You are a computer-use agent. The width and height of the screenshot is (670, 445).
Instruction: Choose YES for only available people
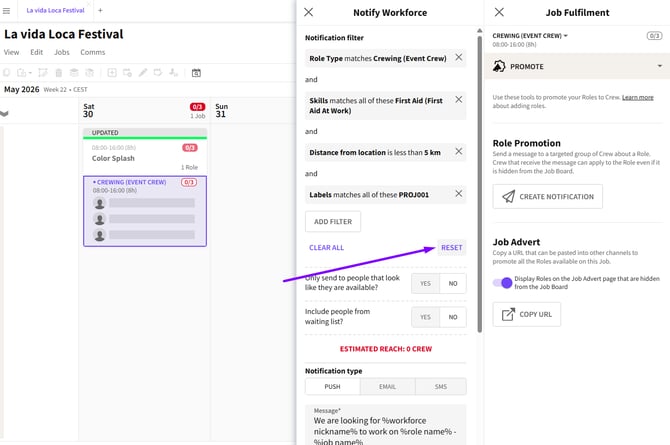click(x=425, y=283)
